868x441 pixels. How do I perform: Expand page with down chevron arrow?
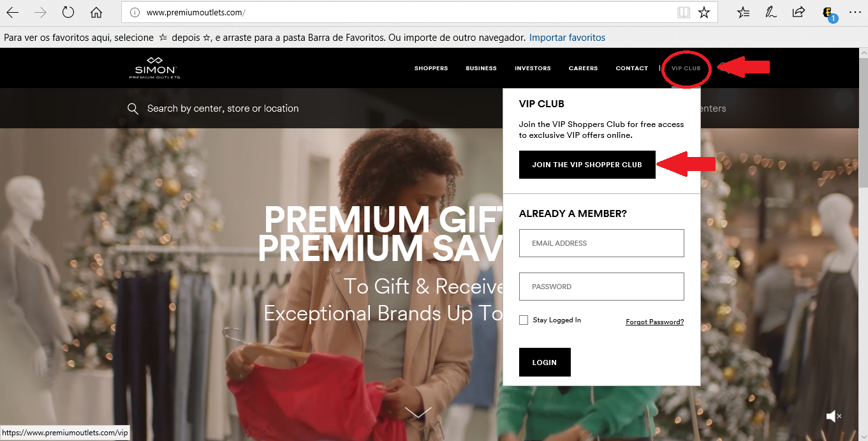click(418, 413)
